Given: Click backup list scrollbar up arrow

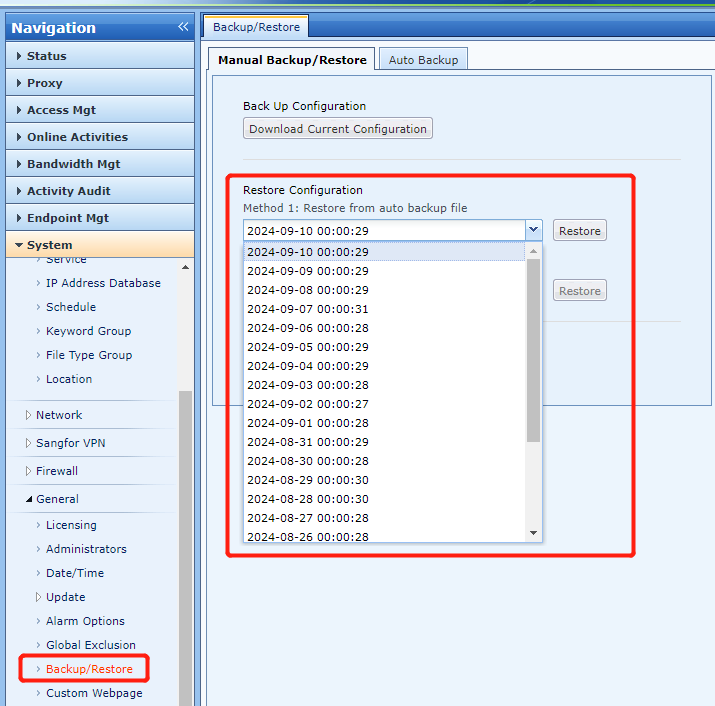Looking at the screenshot, I should pos(534,251).
